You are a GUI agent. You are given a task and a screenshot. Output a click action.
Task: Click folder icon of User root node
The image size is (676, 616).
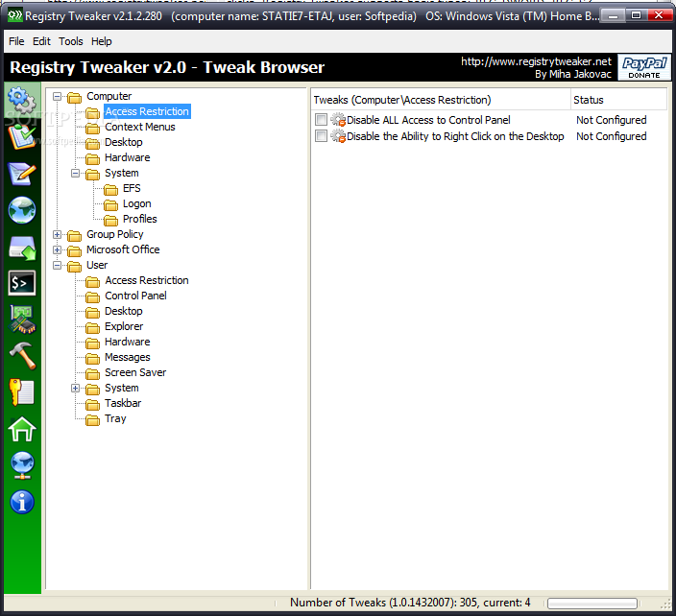74,266
